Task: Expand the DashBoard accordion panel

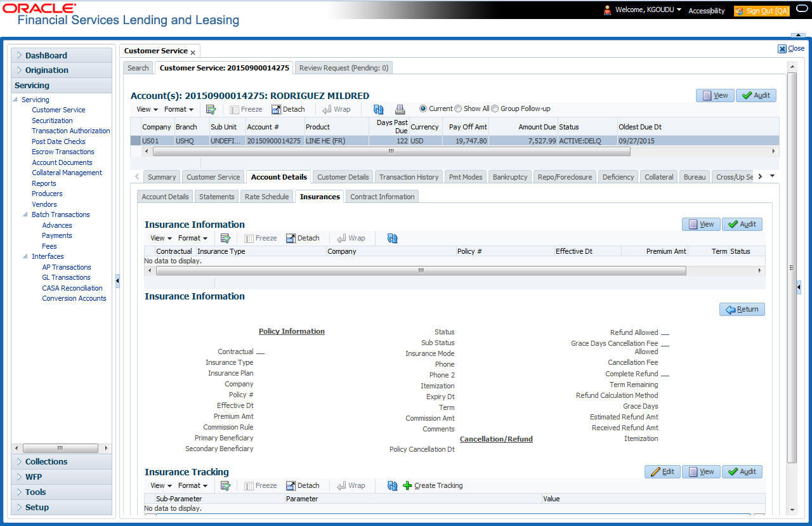Action: point(62,55)
